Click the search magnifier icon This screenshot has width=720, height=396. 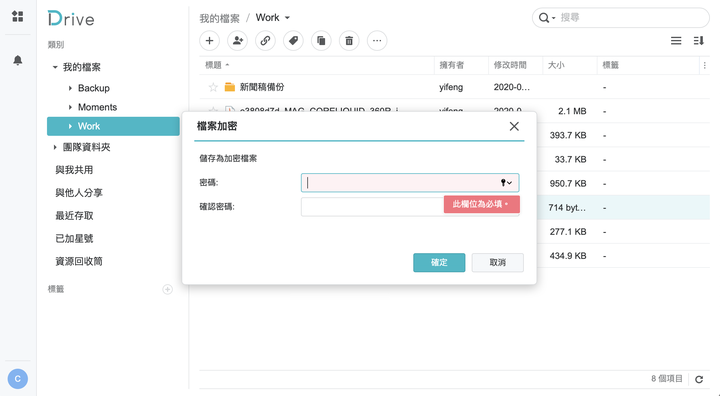544,18
